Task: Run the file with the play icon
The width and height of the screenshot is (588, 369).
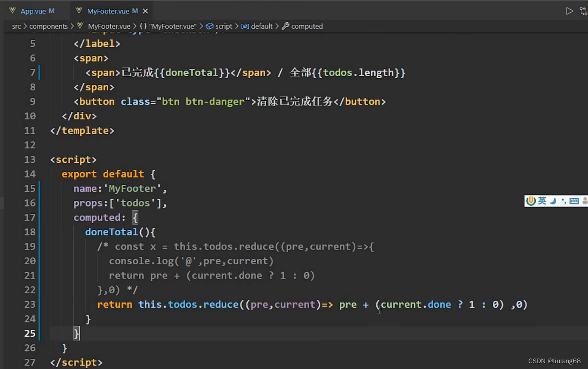Action: [x=569, y=11]
